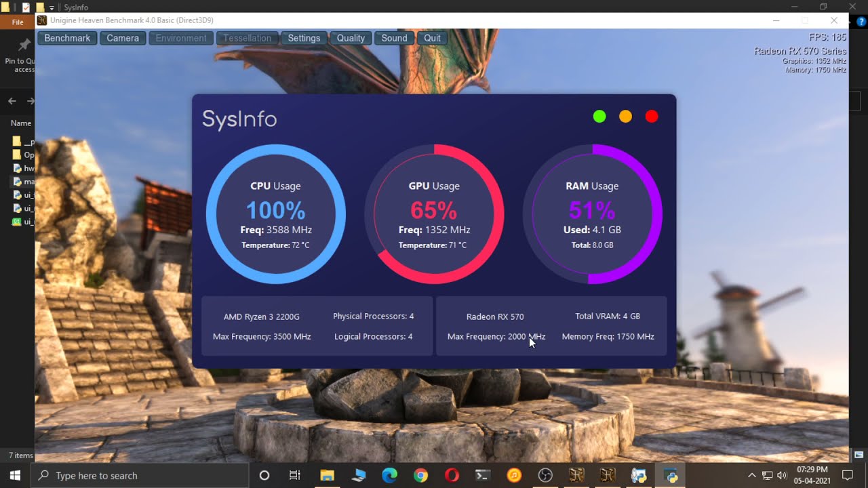Click the Sound button in Heaven
Screen dimensions: 868x488
(394, 38)
